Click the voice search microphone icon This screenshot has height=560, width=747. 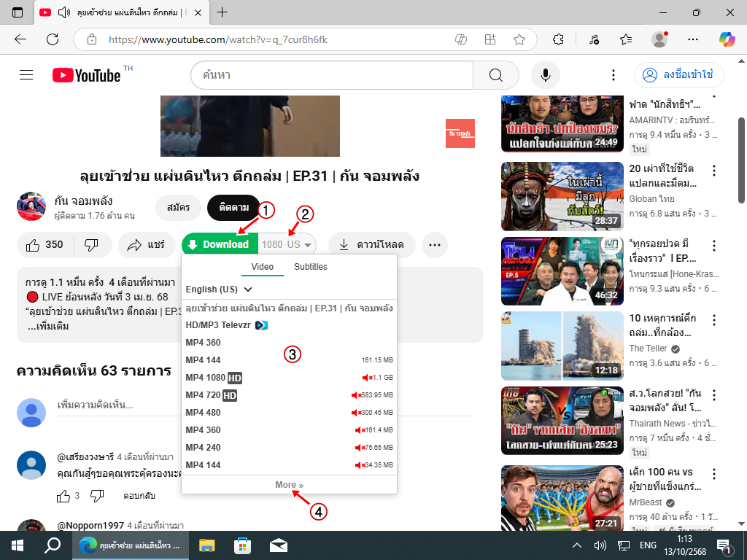pyautogui.click(x=545, y=75)
